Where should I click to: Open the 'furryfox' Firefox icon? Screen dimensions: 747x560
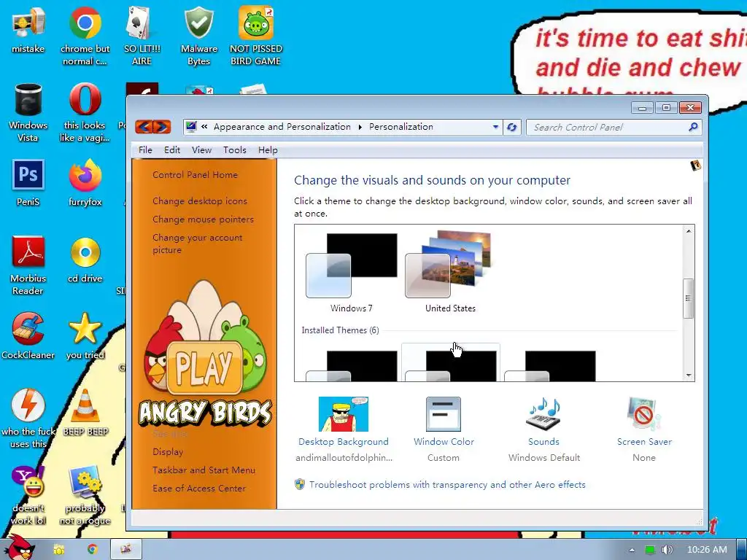point(85,183)
